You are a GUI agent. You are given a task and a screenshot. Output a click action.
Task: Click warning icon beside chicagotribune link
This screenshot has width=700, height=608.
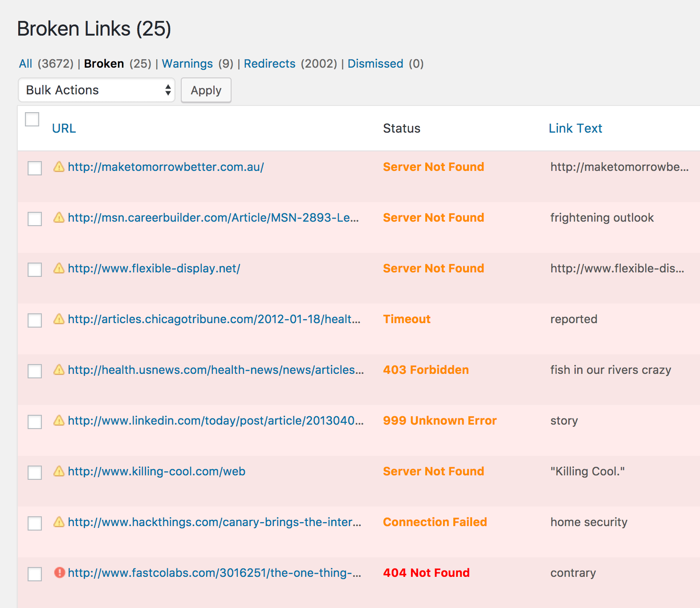pos(59,319)
